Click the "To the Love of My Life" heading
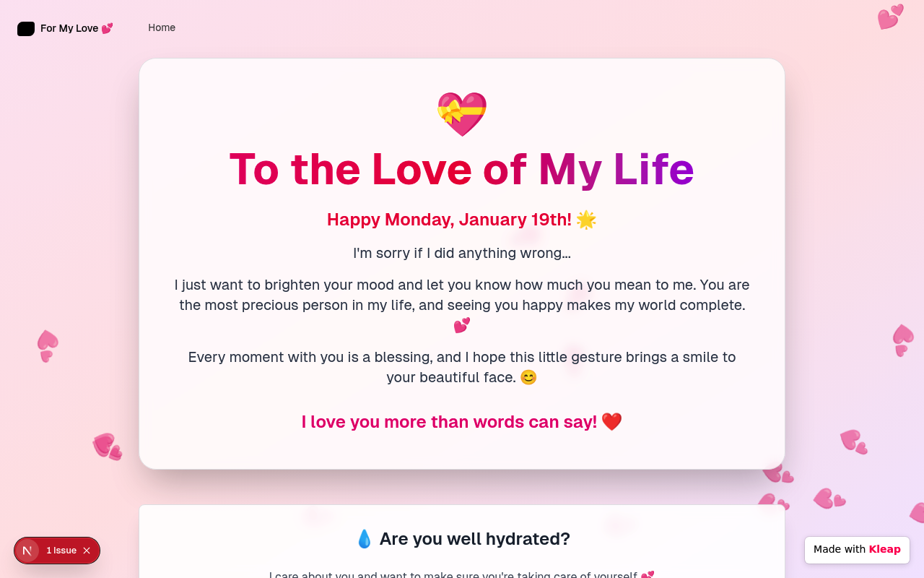Screen dimensions: 924x578 [x=462, y=169]
